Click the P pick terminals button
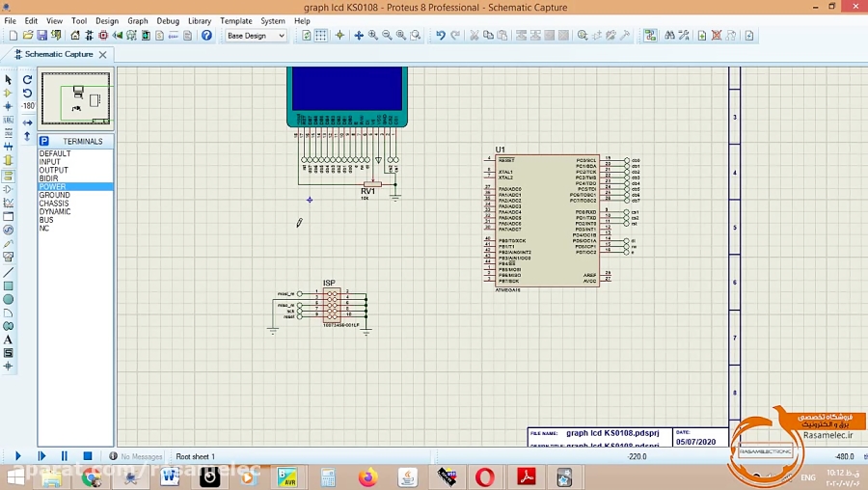 44,141
